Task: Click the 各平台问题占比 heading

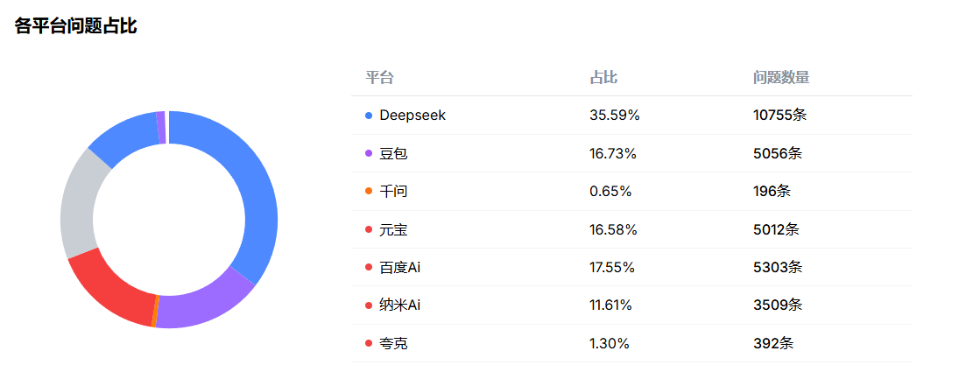Action: click(75, 25)
